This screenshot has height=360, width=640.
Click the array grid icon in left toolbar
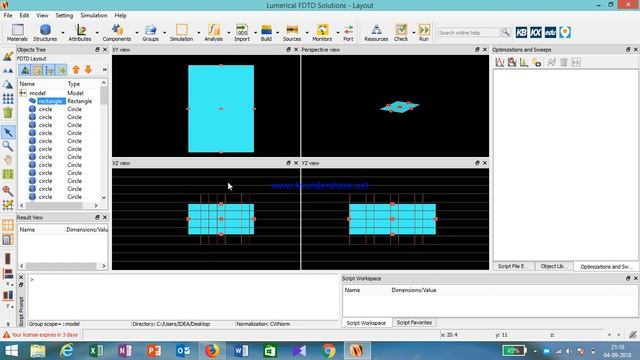pyautogui.click(x=8, y=98)
